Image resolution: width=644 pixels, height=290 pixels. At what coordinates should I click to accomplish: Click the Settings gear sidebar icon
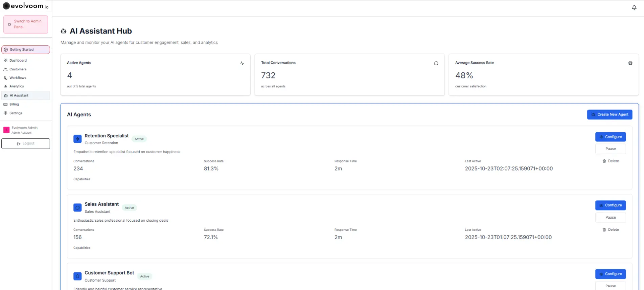[5, 113]
